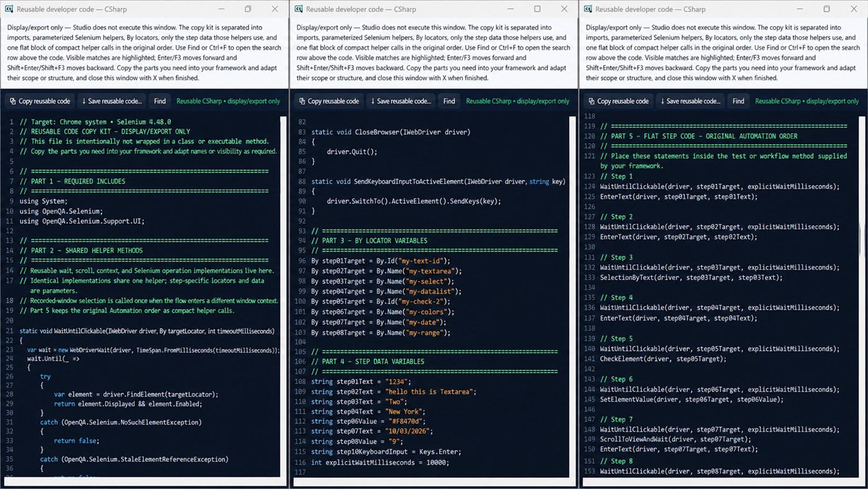This screenshot has width=868, height=489.
Task: Click line 'string step04Text = "New York";'
Action: point(368,411)
